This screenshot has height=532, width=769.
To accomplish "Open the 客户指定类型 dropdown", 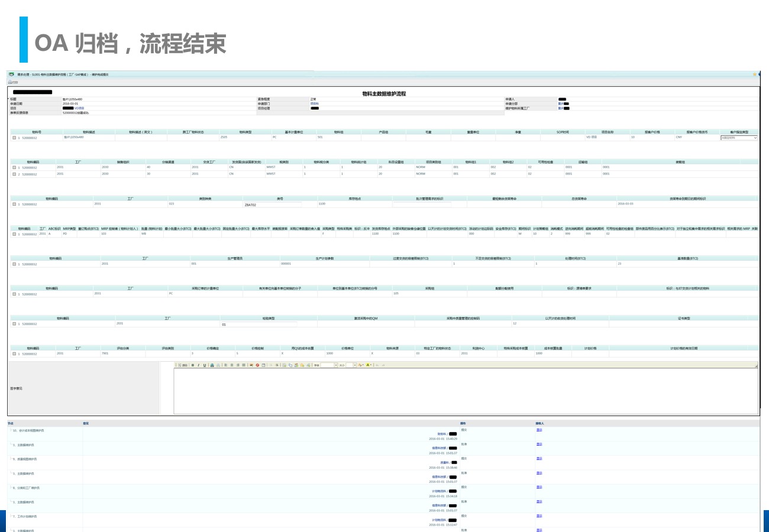I will [738, 138].
